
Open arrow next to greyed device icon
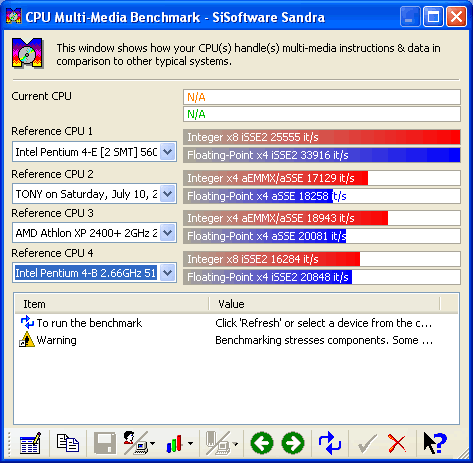235,443
